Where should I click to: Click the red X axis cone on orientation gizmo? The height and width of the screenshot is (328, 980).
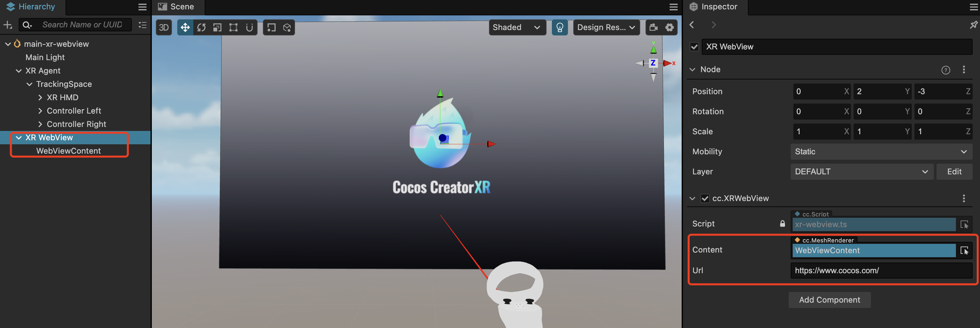[x=668, y=63]
